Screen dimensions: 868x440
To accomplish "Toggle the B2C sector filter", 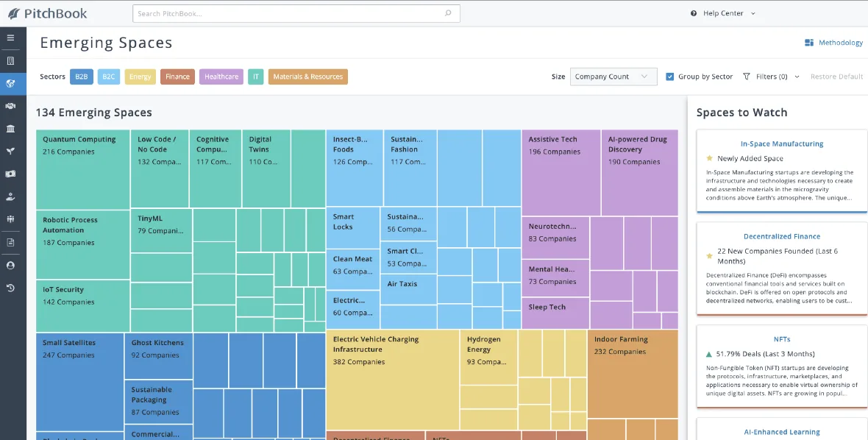I will (109, 77).
